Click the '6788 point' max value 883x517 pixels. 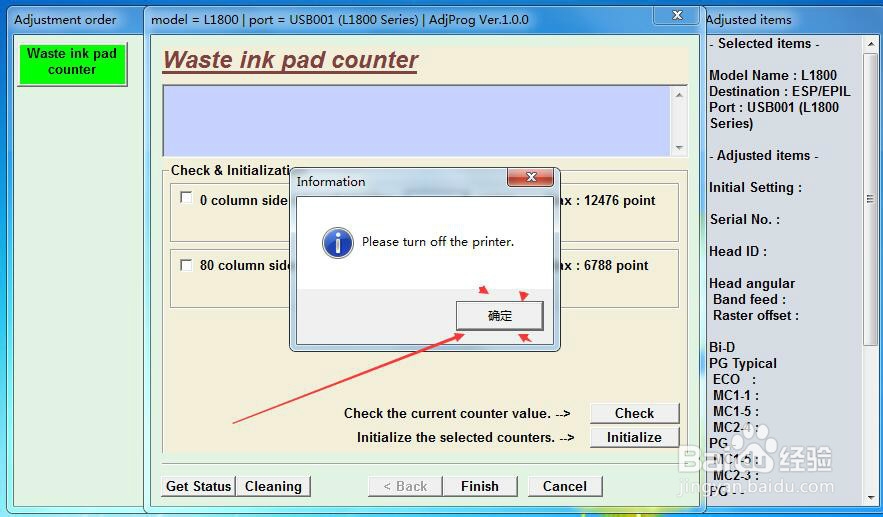(616, 265)
